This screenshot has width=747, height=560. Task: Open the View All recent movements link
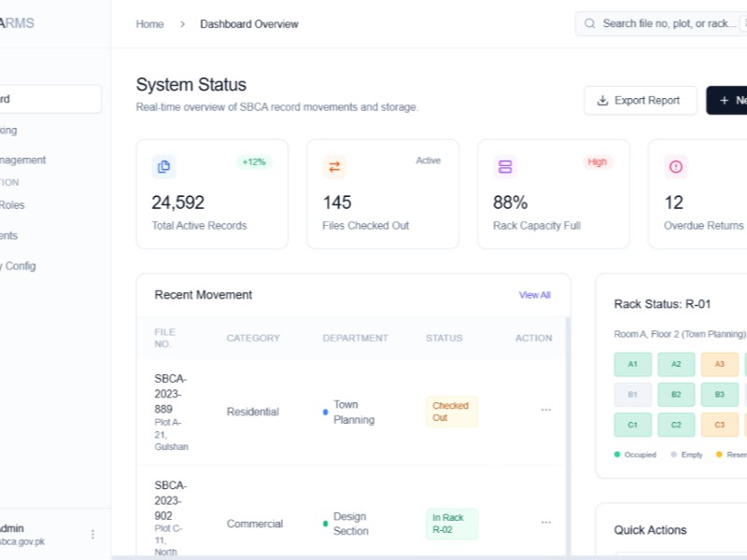click(534, 294)
